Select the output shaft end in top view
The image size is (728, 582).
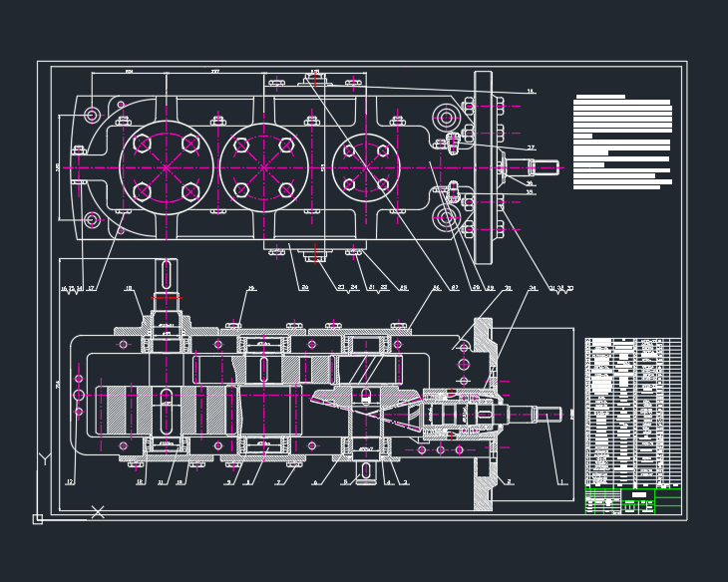click(533, 167)
